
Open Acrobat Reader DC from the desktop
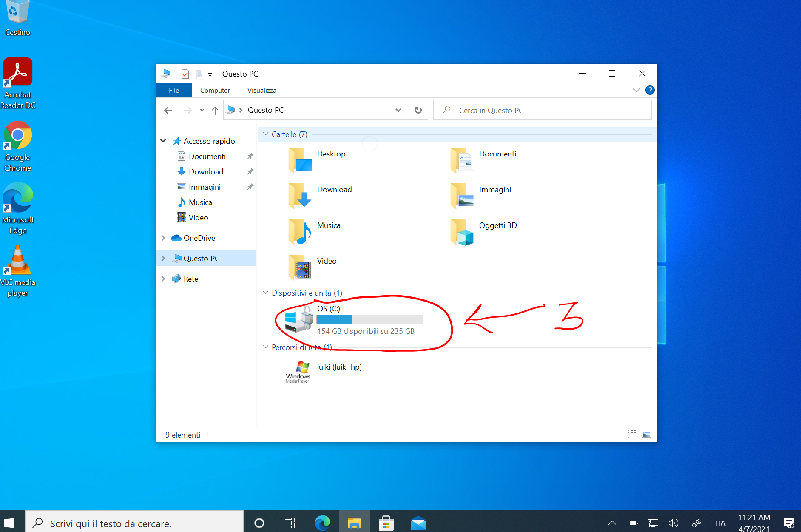(17, 71)
